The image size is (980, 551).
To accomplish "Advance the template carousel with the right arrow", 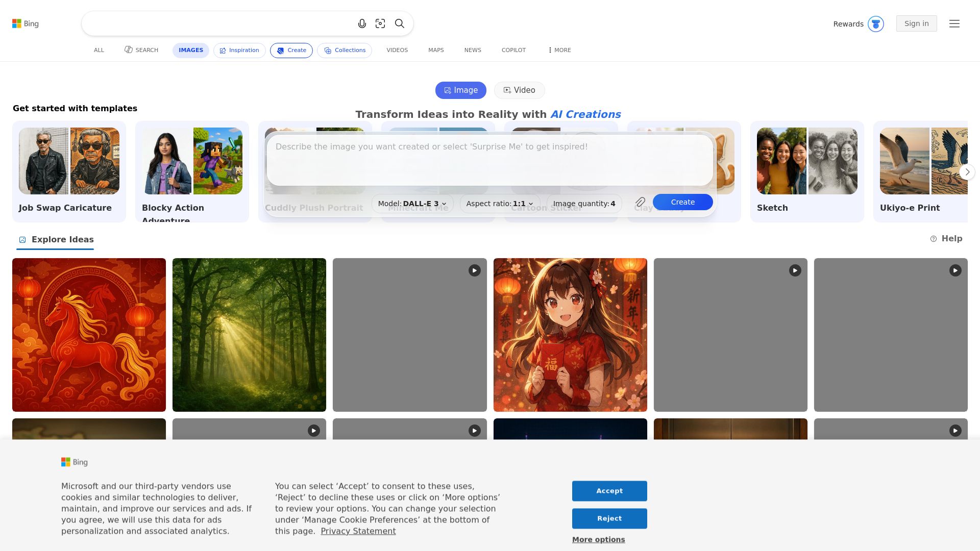I will pos(967,172).
